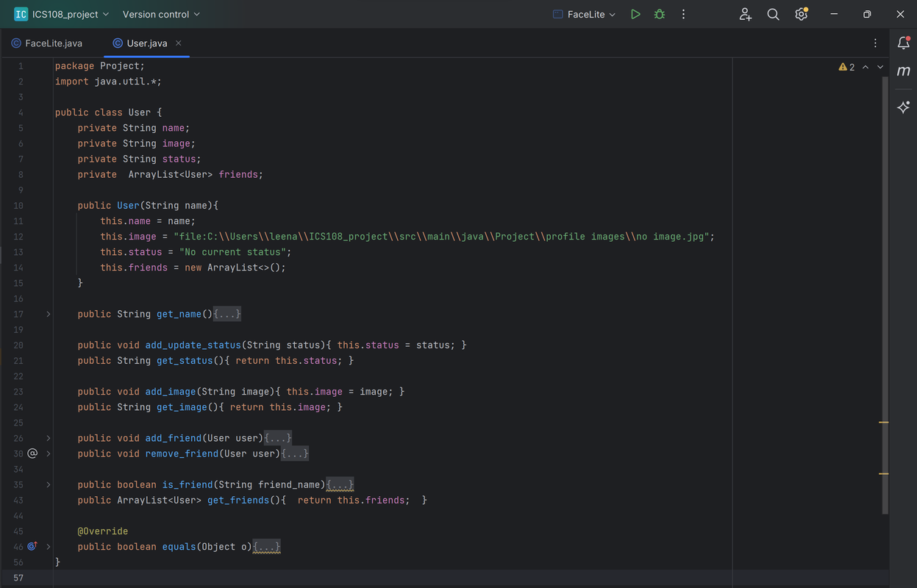
Task: Click the editor vertical scrollbar
Action: pyautogui.click(x=885, y=294)
